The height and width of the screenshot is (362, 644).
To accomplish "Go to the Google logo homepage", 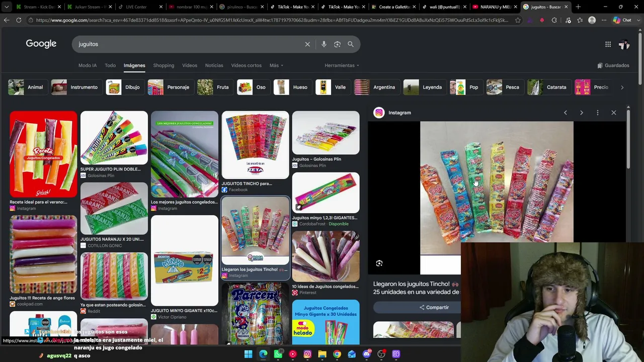I will [41, 44].
